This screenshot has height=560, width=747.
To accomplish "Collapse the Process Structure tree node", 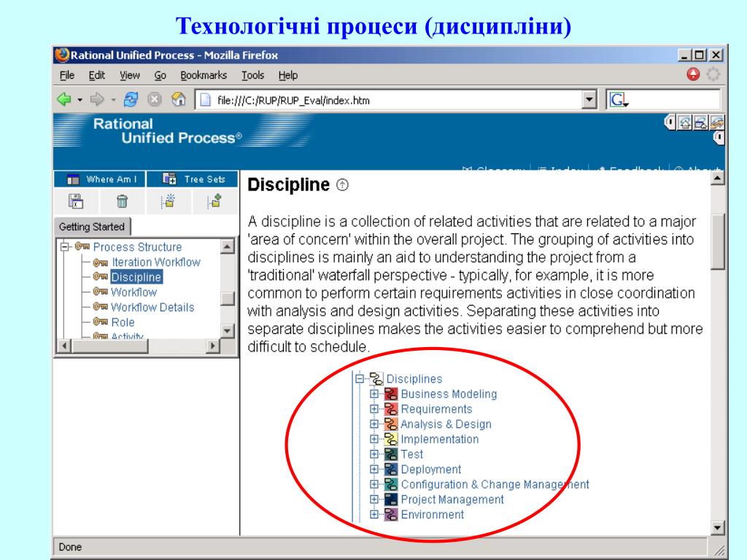I will pyautogui.click(x=64, y=246).
